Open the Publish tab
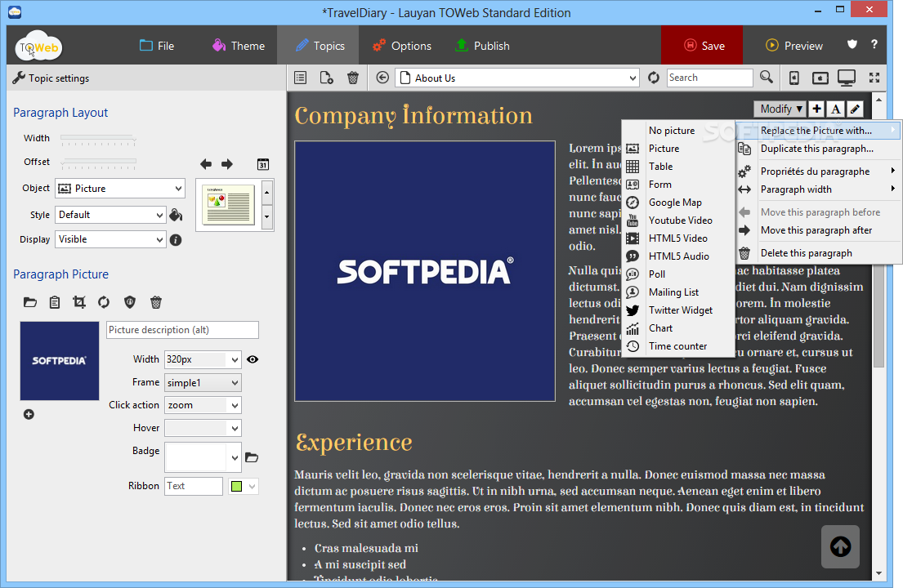 pyautogui.click(x=483, y=46)
